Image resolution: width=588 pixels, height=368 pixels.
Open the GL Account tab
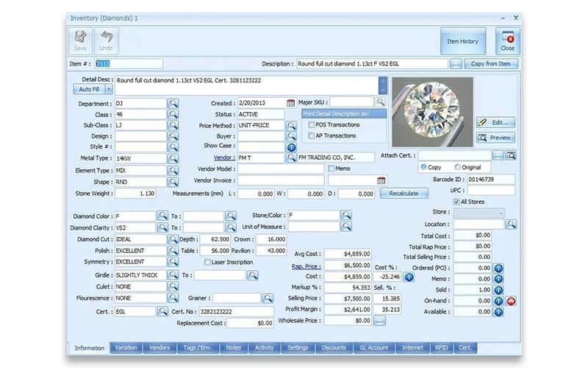click(374, 347)
